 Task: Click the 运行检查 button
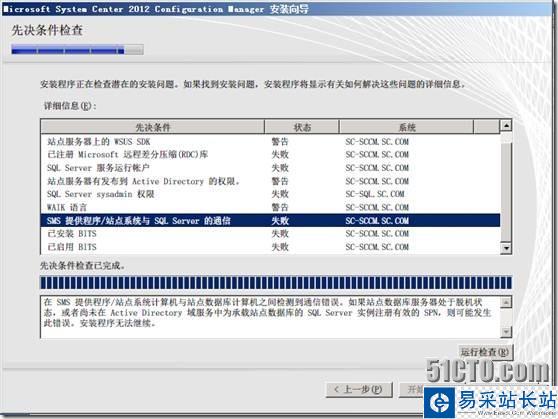click(x=485, y=352)
